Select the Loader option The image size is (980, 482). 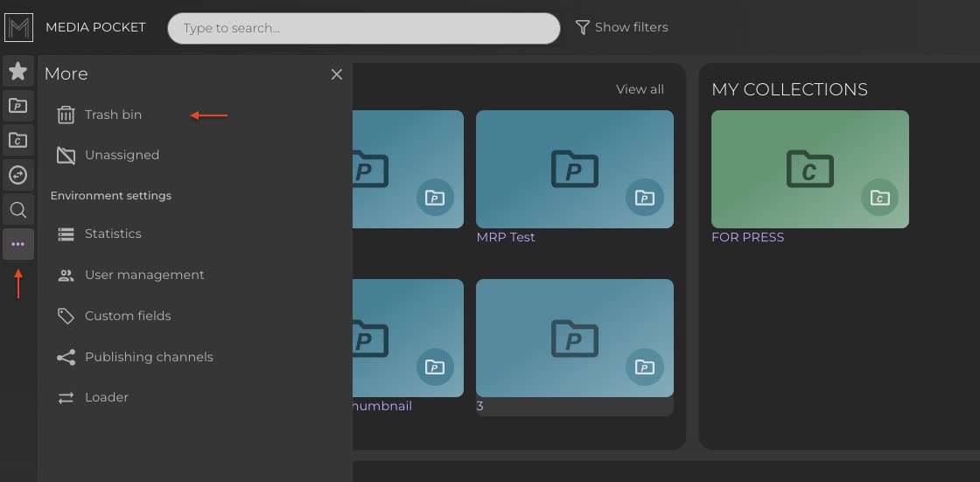click(x=106, y=397)
